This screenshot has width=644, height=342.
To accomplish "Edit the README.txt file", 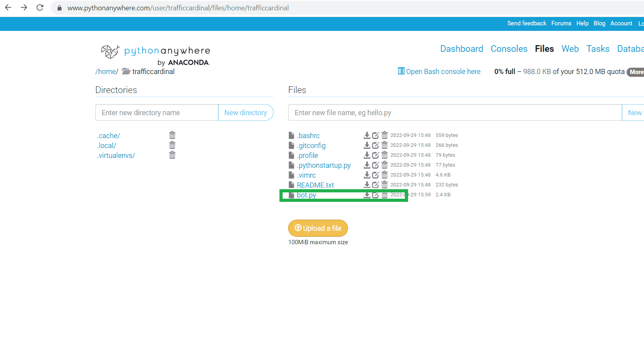I will 376,185.
